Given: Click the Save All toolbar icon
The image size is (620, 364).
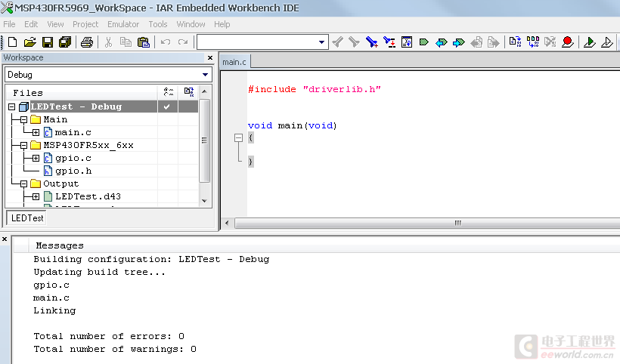Looking at the screenshot, I should tap(64, 42).
